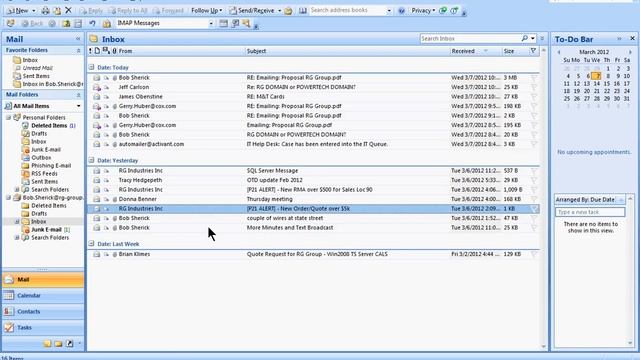Collapse the Date: Yesterday group
The image size is (640, 360).
91,160
